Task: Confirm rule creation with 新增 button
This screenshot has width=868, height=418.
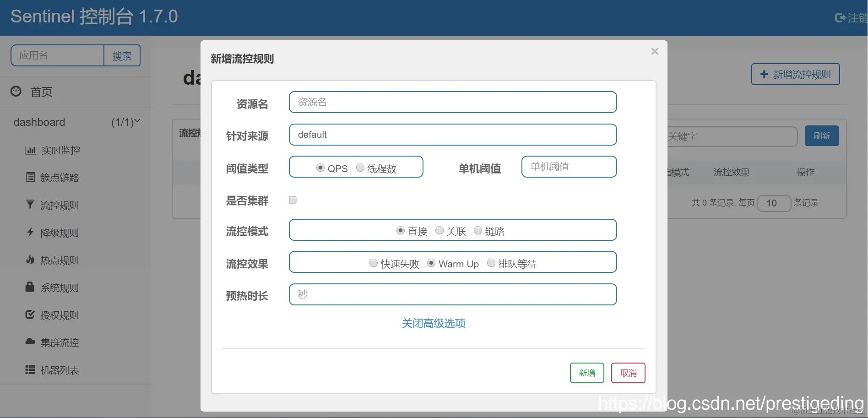Action: pos(586,373)
